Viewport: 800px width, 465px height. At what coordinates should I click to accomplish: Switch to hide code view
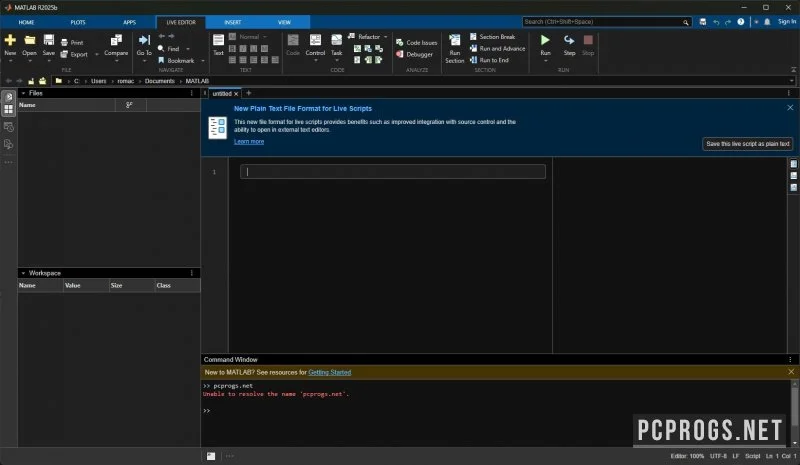pyautogui.click(x=793, y=187)
